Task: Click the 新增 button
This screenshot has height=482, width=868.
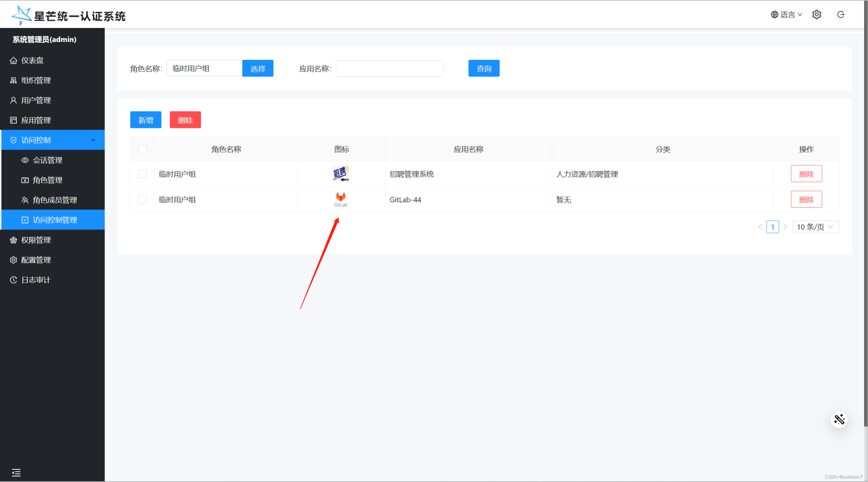Action: [x=145, y=119]
